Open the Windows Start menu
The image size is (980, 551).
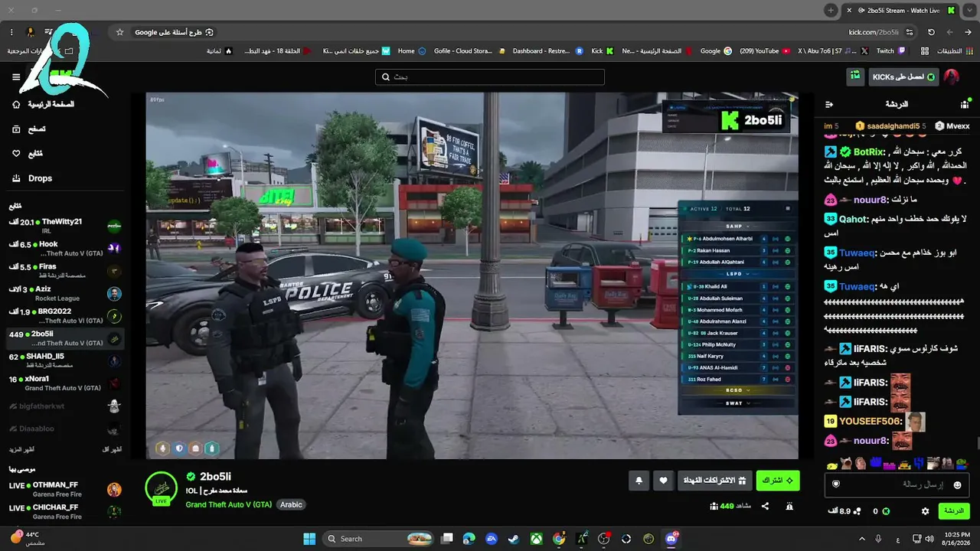point(309,539)
